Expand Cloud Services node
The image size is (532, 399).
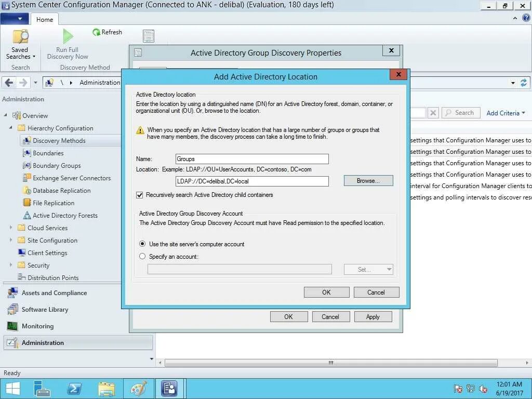[x=11, y=228]
